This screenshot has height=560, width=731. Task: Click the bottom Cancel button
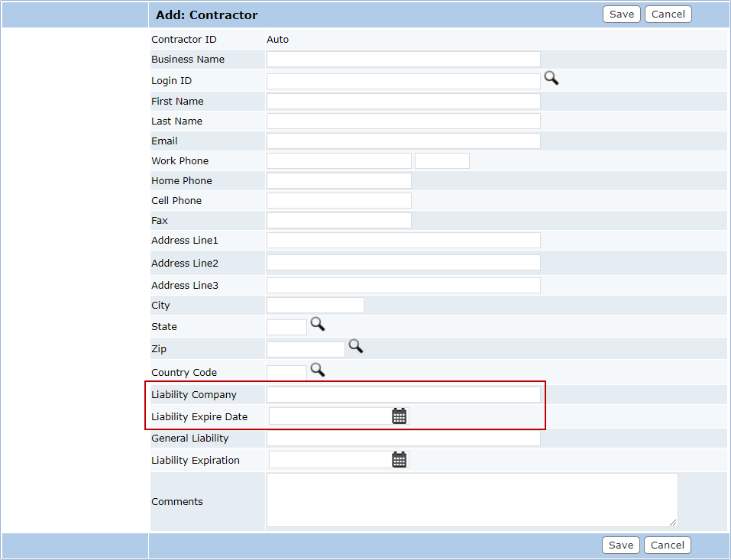pos(667,545)
